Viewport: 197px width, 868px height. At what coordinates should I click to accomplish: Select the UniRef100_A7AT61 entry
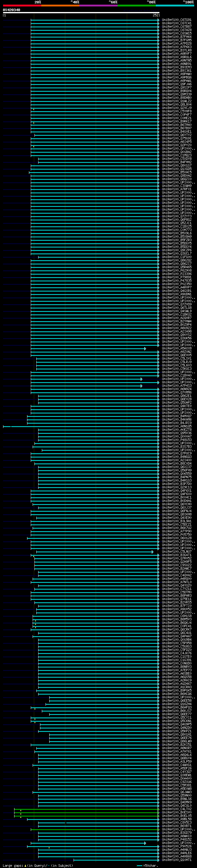[x=176, y=751]
